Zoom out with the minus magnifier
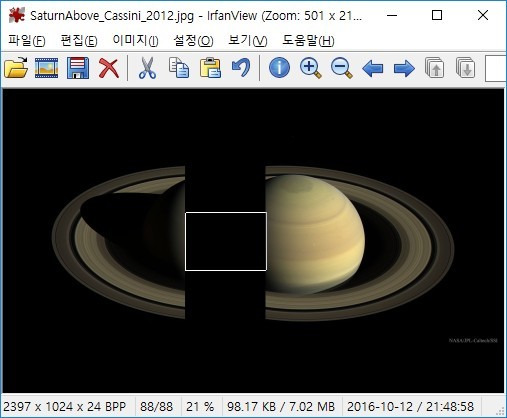 coord(342,68)
